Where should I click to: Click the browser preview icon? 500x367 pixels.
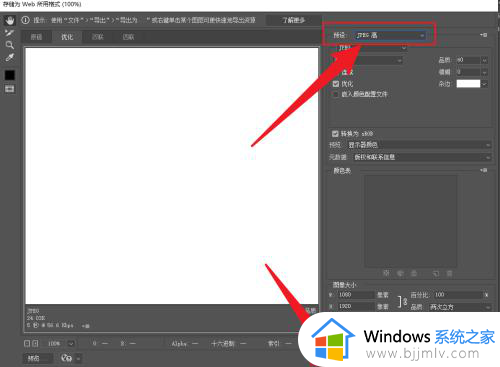coord(66,358)
